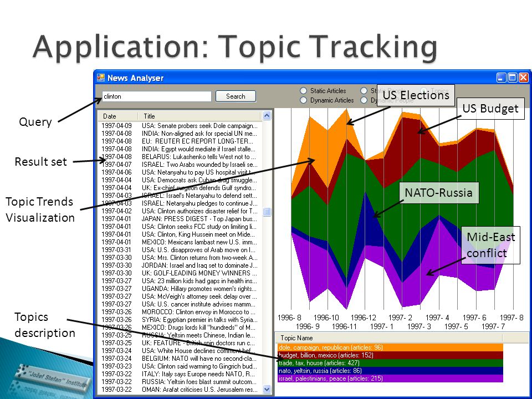Open row 'USA: Clinton seeks FCC study'
Image resolution: width=532 pixels, height=399 pixels.
point(180,227)
